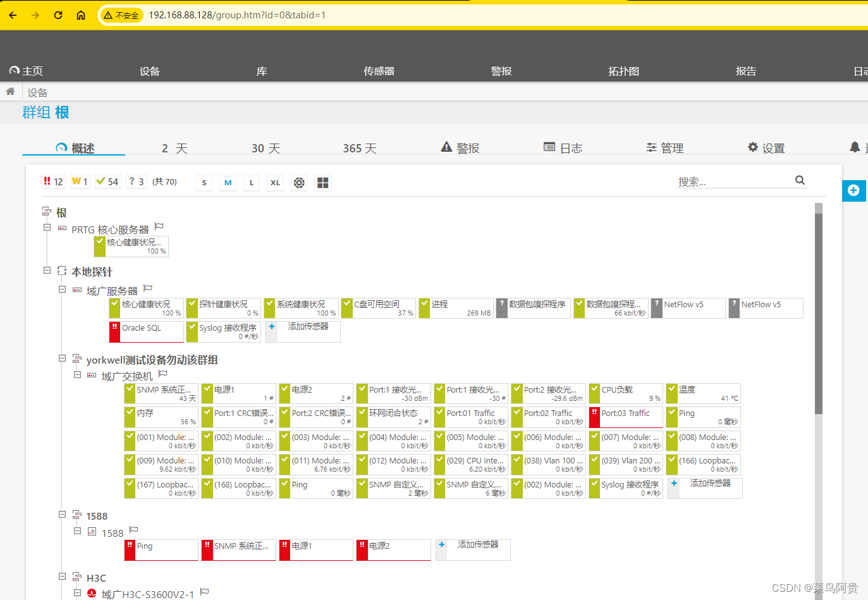
Task: Open the 1588 Ping sensor in red
Action: pyautogui.click(x=162, y=550)
